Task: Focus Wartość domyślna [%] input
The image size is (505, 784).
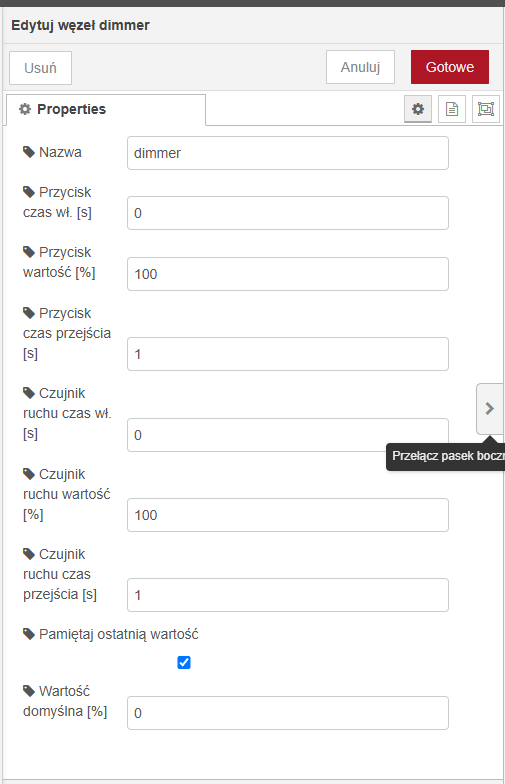Action: (x=288, y=713)
